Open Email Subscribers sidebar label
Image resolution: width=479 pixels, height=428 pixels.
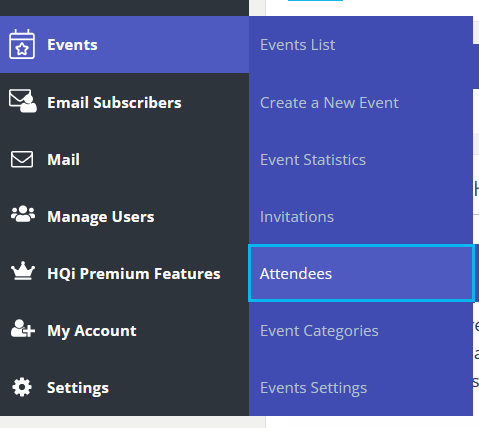tap(114, 103)
